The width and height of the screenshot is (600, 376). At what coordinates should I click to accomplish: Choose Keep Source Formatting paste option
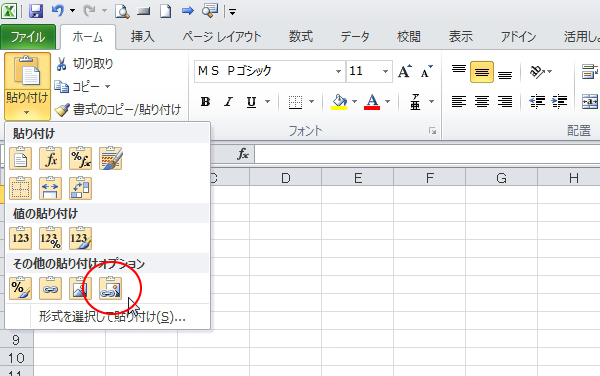(111, 158)
